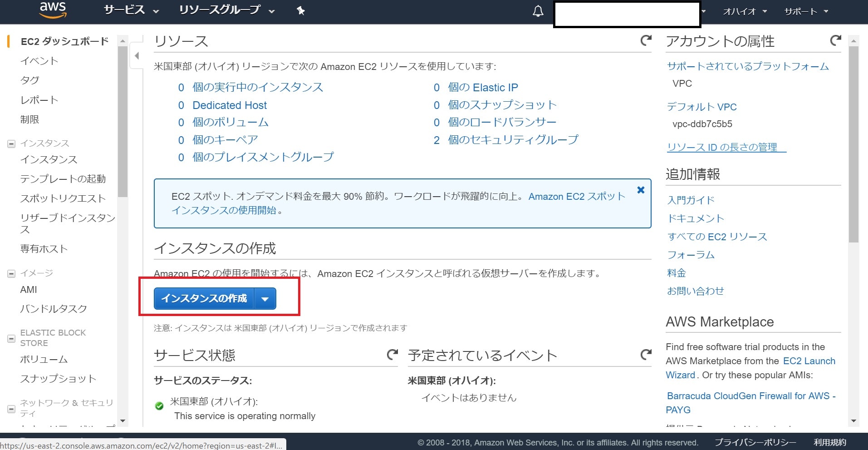868x450 pixels.
Task: Open the account name dropdown arrow
Action: pyautogui.click(x=704, y=11)
